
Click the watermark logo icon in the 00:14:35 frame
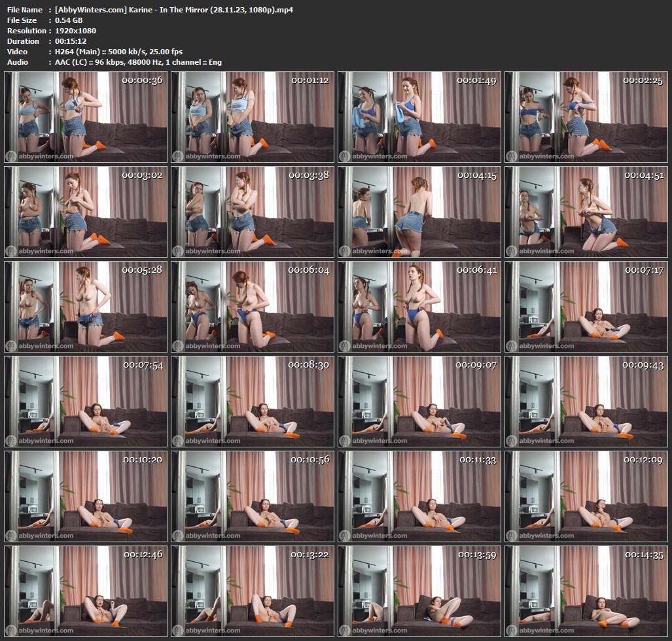[x=511, y=631]
